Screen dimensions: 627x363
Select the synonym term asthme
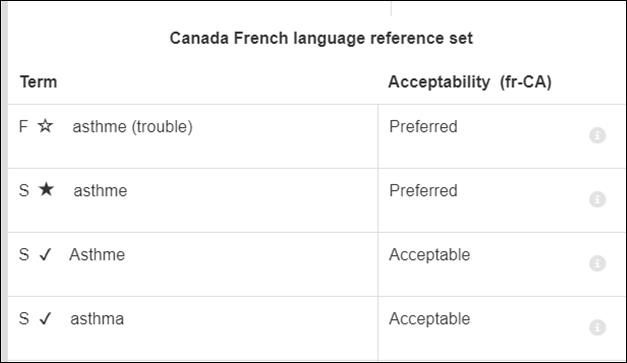(x=100, y=191)
